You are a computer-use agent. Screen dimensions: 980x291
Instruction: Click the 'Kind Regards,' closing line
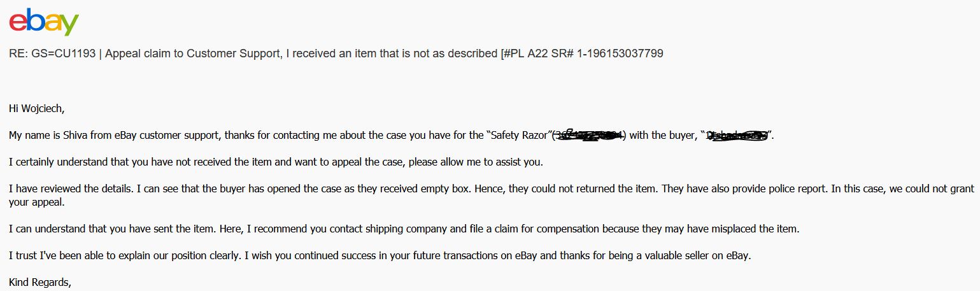pyautogui.click(x=39, y=282)
